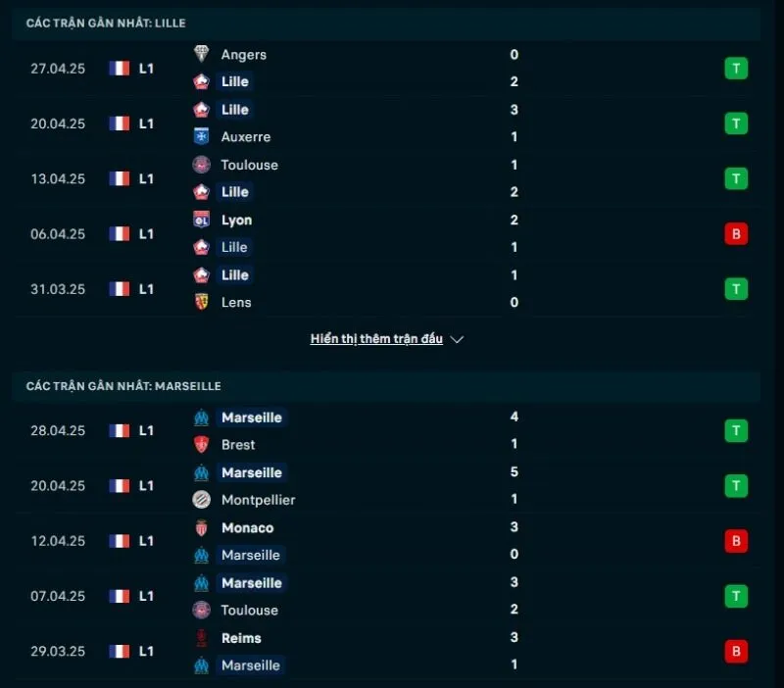Select the Angers team logo
This screenshot has height=688, width=784.
pos(201,55)
